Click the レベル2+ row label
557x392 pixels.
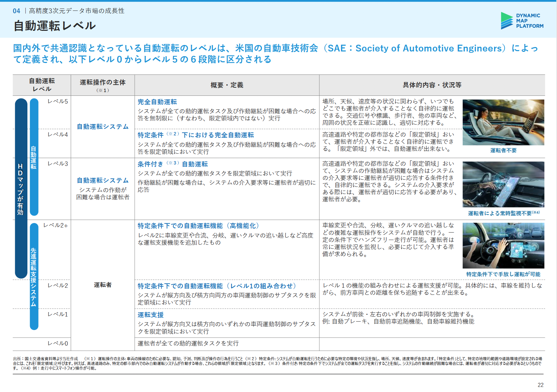tap(56, 225)
